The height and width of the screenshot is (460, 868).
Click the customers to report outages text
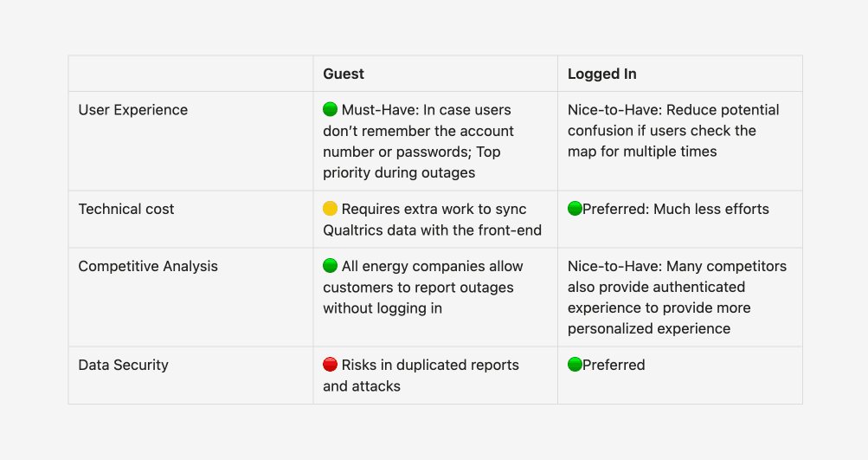point(418,287)
